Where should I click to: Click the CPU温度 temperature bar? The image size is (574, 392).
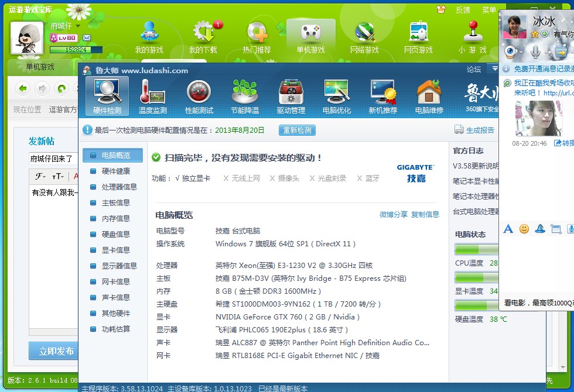[x=477, y=249]
